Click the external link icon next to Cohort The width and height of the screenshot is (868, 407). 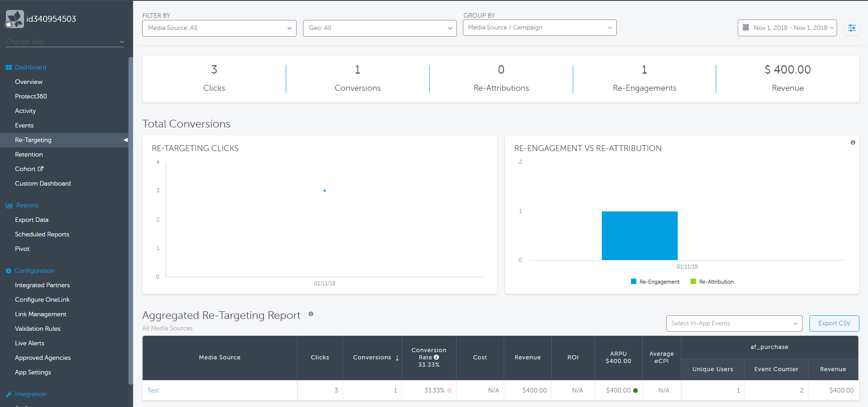pyautogui.click(x=40, y=169)
